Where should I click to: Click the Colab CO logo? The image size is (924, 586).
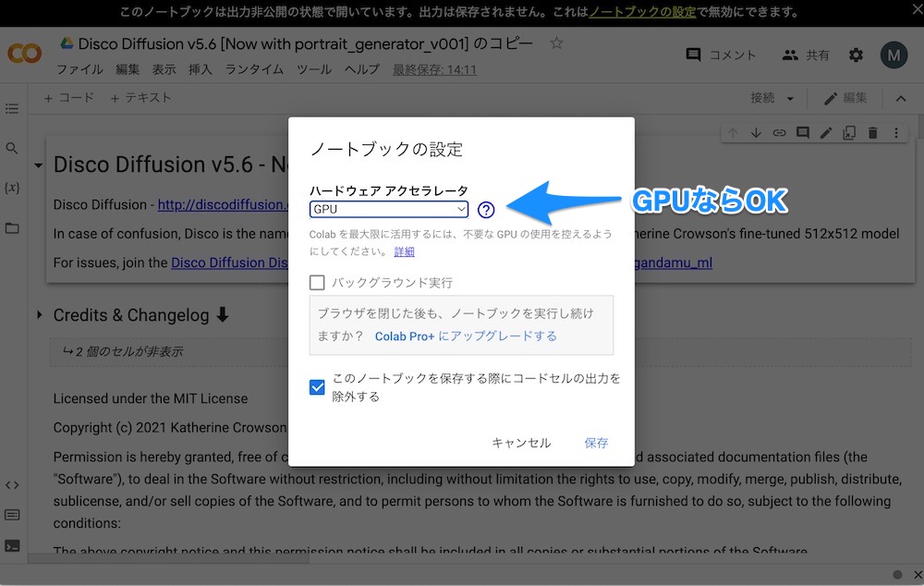point(25,54)
